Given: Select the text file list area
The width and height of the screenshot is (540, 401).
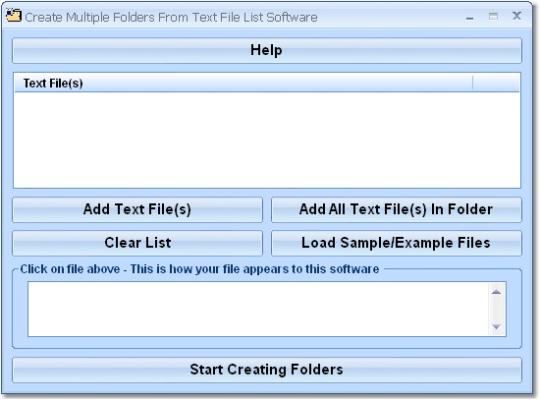Looking at the screenshot, I should pyautogui.click(x=267, y=140).
